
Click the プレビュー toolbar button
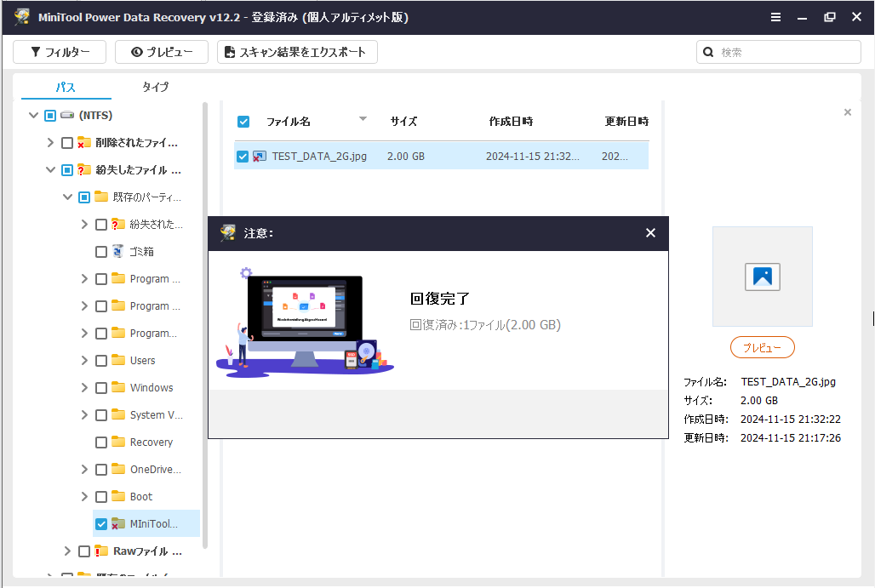click(x=162, y=52)
